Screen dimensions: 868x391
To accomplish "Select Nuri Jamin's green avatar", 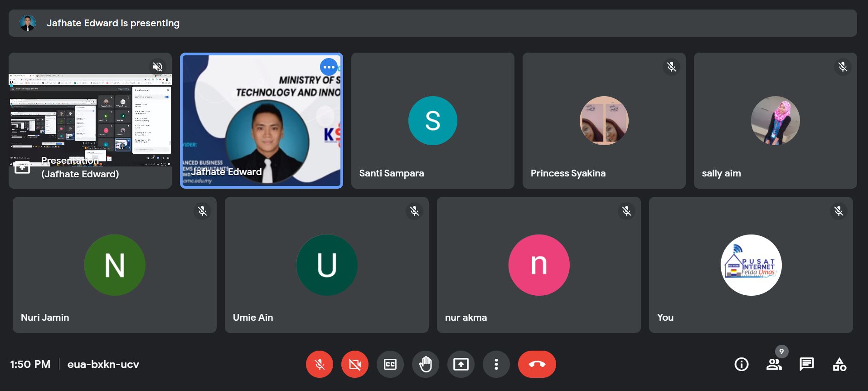I will pyautogui.click(x=115, y=265).
